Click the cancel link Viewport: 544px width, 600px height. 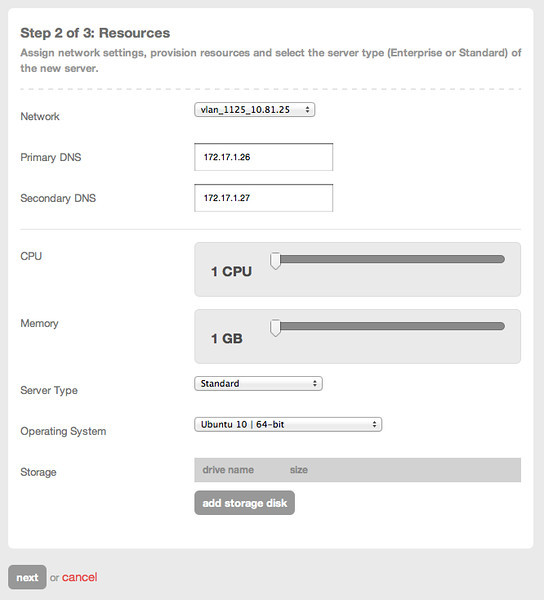click(x=80, y=577)
